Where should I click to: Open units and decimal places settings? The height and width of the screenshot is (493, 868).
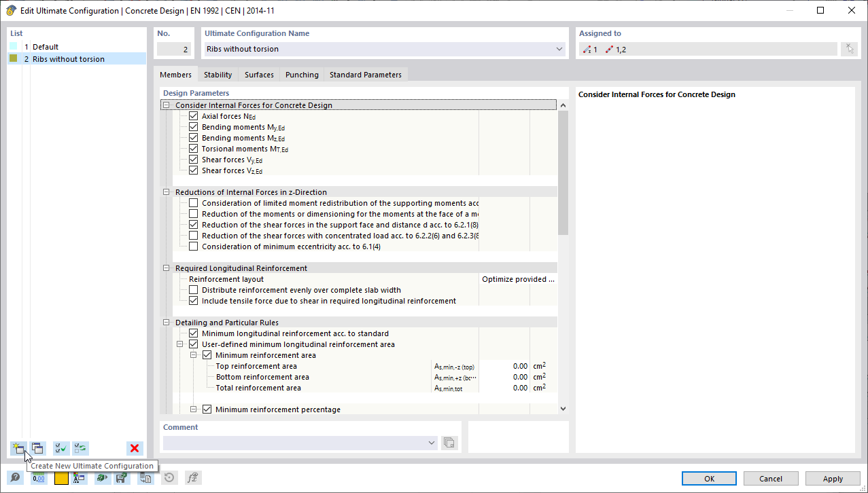39,478
